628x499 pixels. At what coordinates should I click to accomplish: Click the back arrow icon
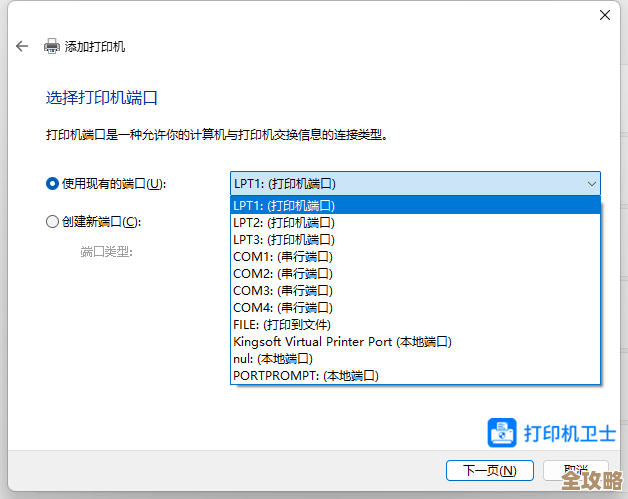point(22,46)
